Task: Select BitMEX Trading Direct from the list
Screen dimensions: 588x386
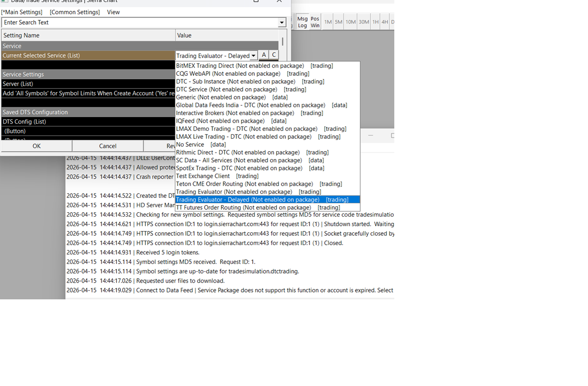Action: pyautogui.click(x=267, y=65)
